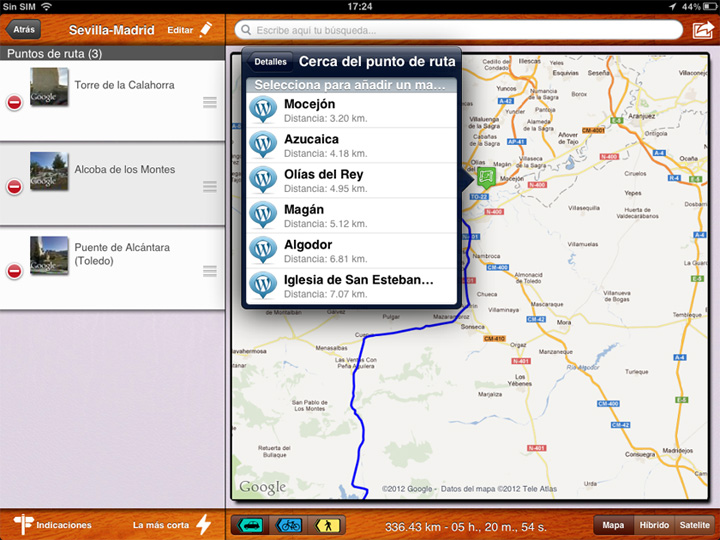
Task: Switch map view to Híbrido
Action: click(654, 525)
